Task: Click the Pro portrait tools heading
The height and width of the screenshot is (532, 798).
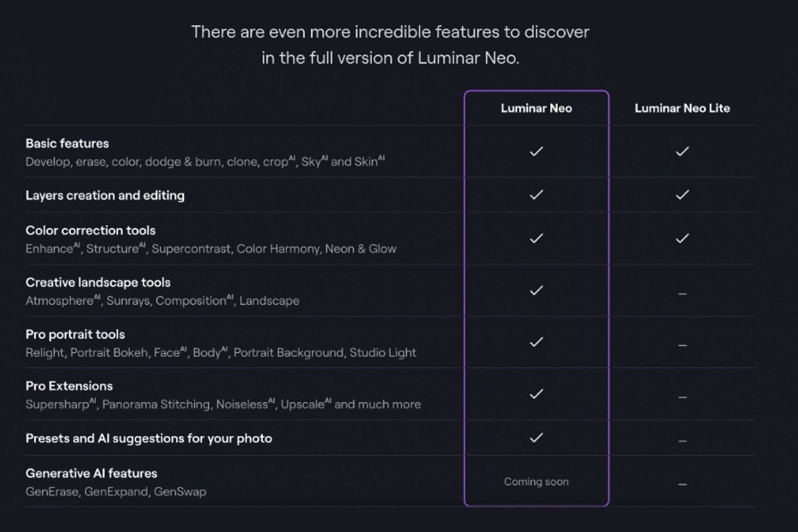Action: pyautogui.click(x=75, y=335)
